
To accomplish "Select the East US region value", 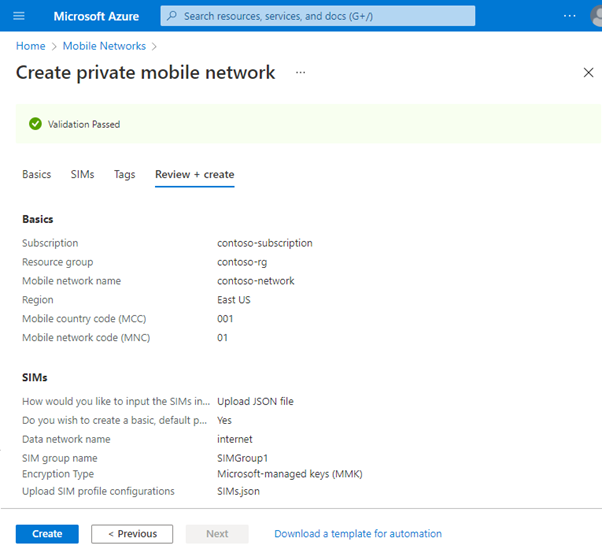I will tap(234, 300).
